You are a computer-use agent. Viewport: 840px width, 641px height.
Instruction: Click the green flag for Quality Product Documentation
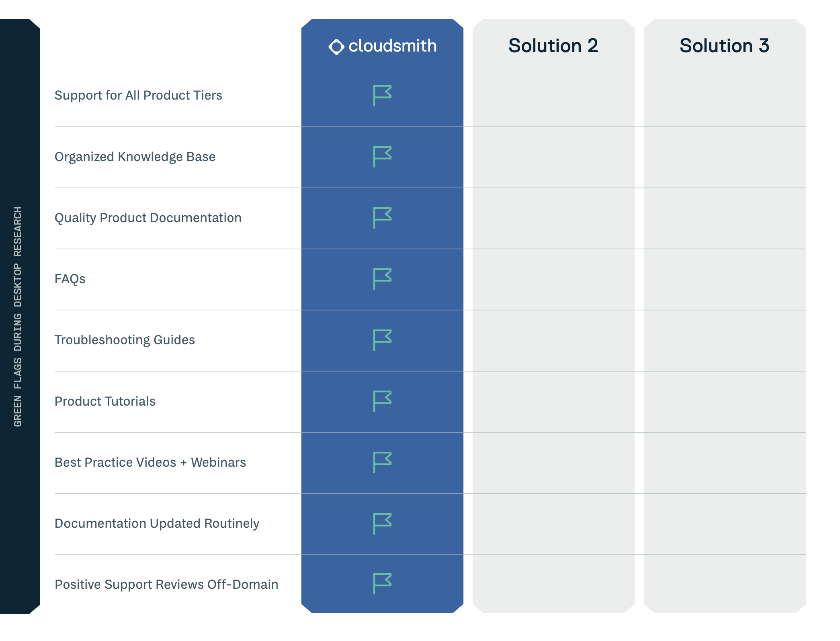coord(382,218)
